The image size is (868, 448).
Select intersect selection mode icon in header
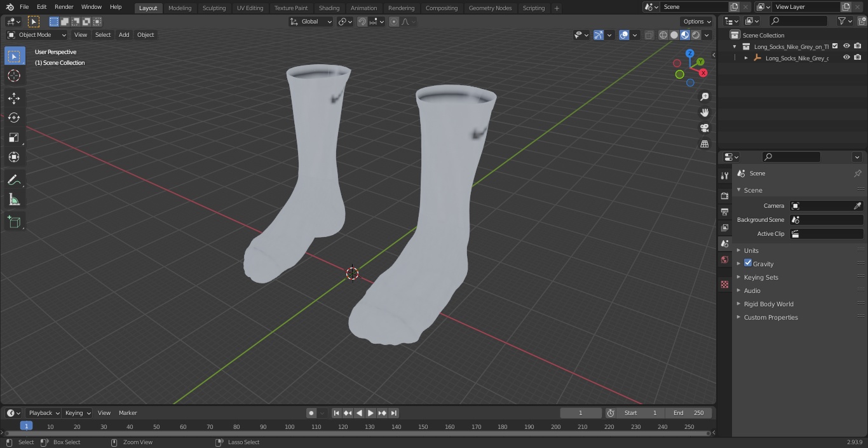(97, 22)
